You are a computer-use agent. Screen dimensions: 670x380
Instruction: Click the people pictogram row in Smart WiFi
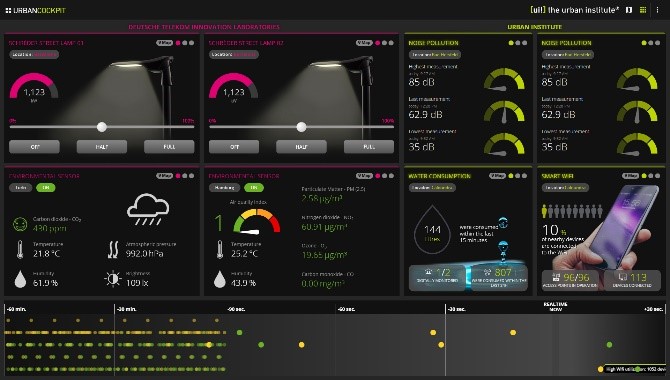coord(572,211)
